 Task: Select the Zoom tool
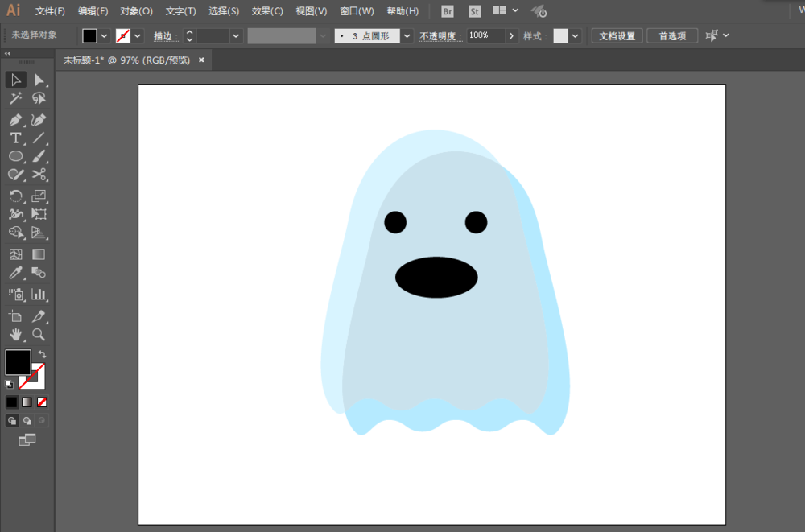[x=39, y=335]
